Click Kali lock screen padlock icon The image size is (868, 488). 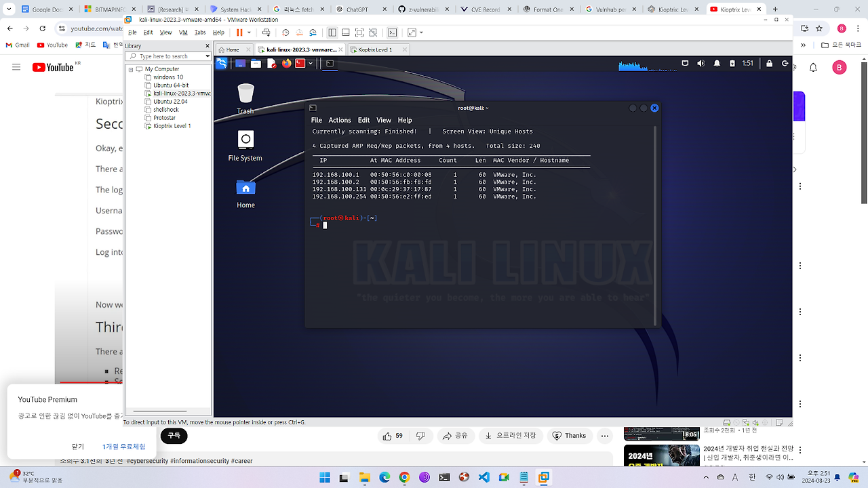coord(769,63)
